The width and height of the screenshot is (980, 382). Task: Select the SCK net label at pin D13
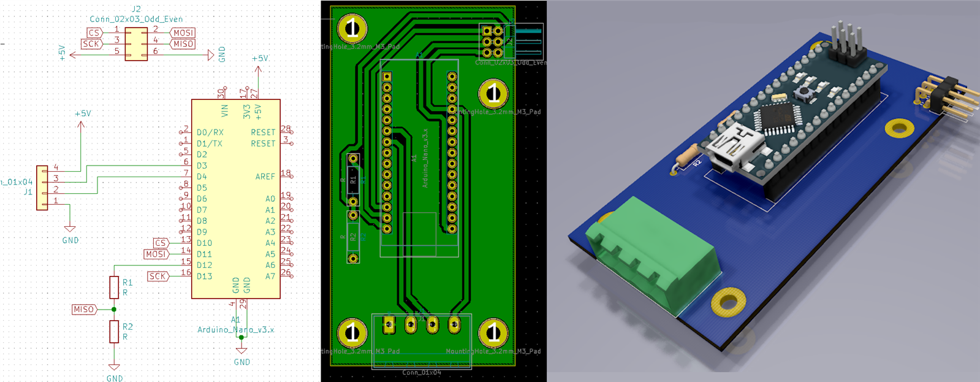coord(158,277)
